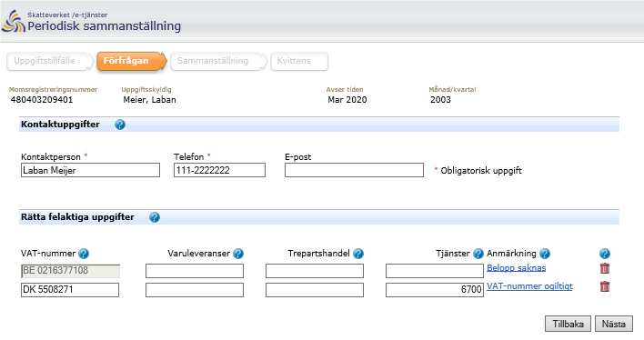Click Momsregistreringsnummer value 480403209401

pos(42,100)
